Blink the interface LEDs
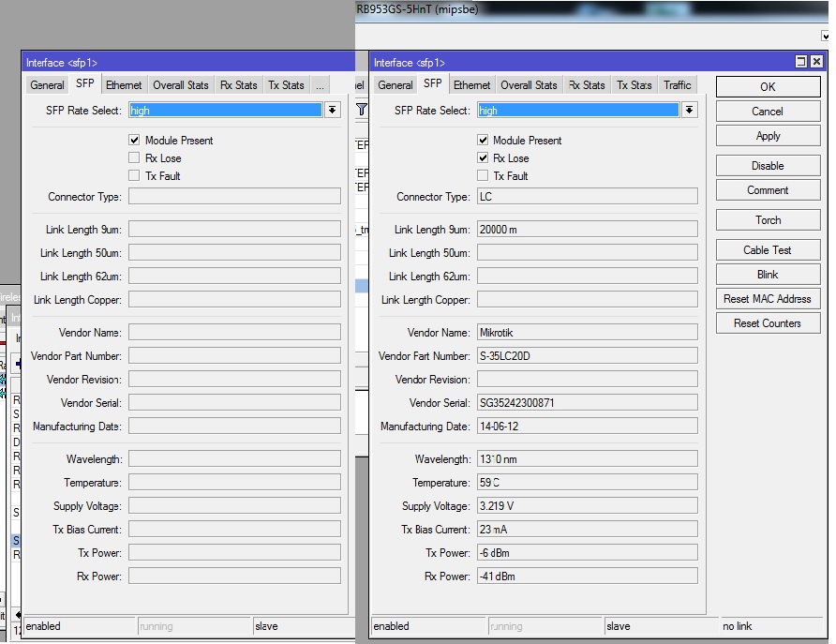This screenshot has height=644, width=836. (x=768, y=275)
